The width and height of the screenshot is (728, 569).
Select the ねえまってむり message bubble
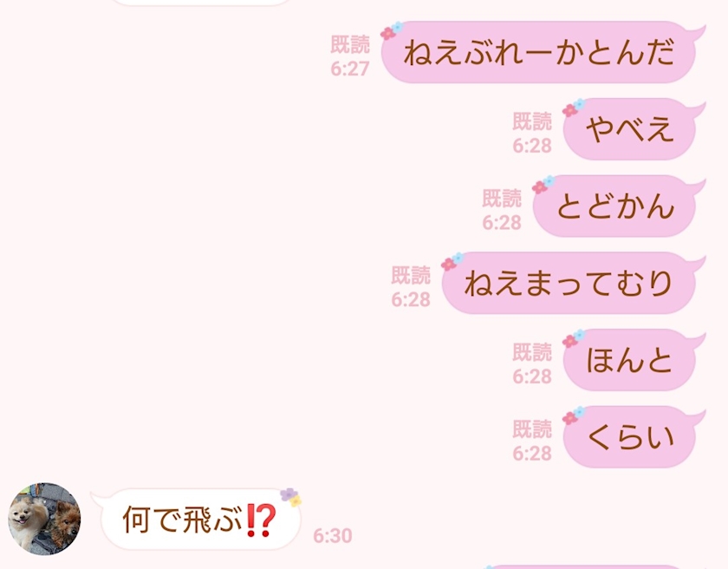[571, 284]
